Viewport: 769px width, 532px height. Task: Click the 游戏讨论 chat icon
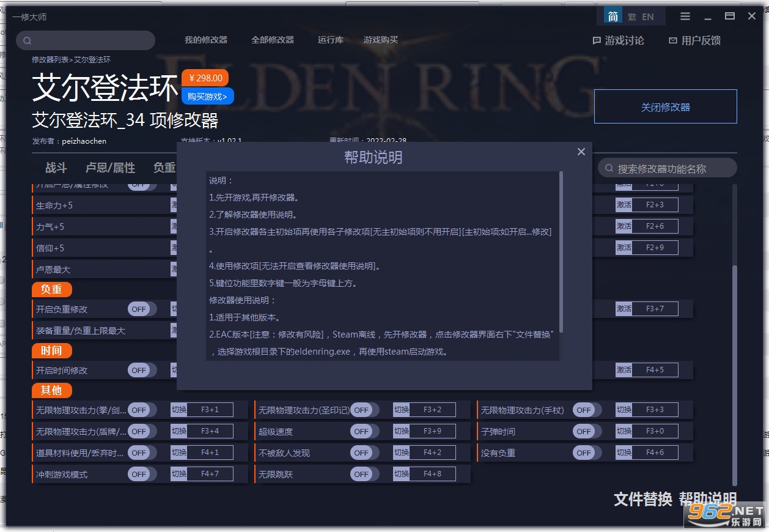coord(597,40)
